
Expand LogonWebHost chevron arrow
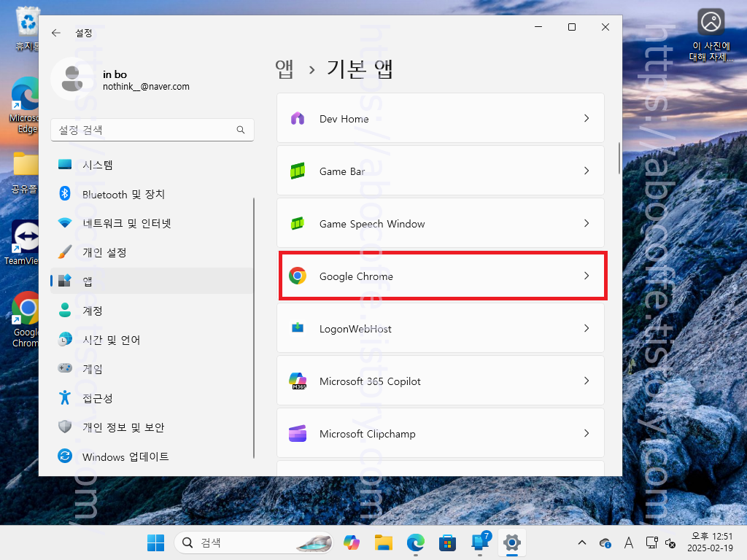tap(587, 328)
